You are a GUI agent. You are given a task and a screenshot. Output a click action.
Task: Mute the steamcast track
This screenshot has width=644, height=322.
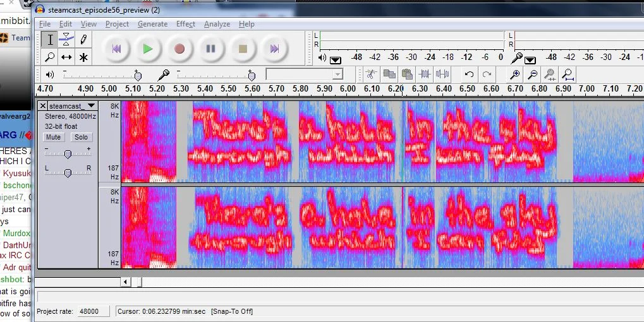click(x=53, y=137)
